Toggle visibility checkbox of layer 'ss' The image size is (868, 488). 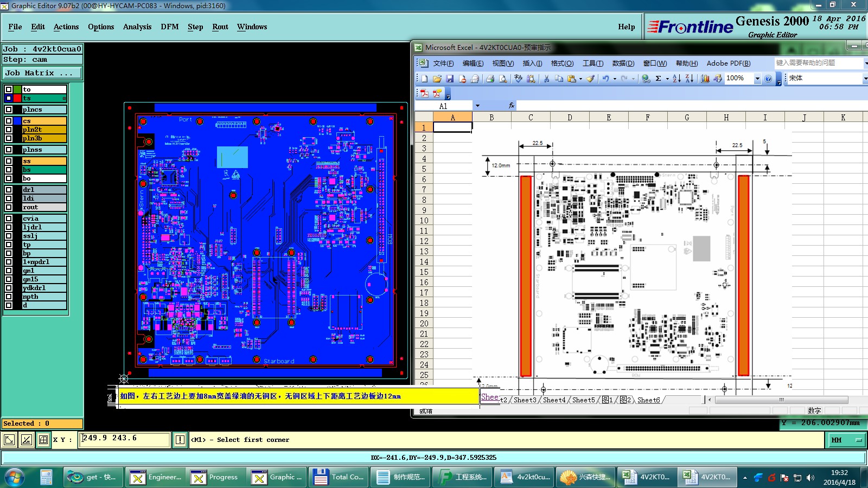coord(9,161)
